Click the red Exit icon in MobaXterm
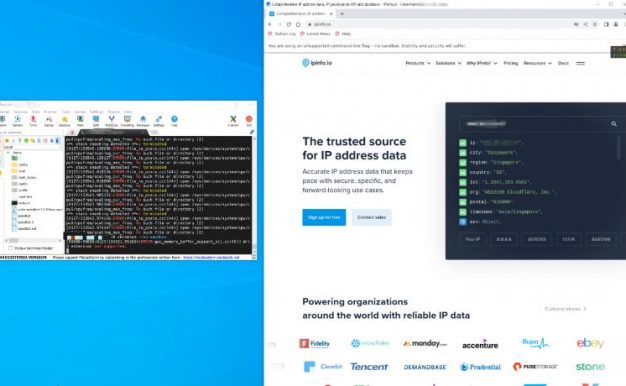Screen dimensions: 626x386 [249, 121]
